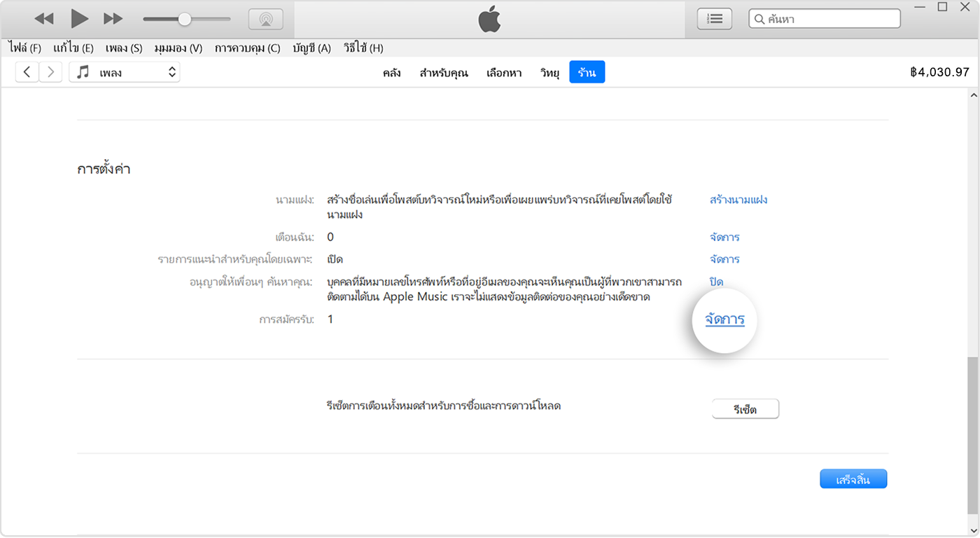Click the Apple logo in the display
980x538 pixels.
tap(489, 19)
